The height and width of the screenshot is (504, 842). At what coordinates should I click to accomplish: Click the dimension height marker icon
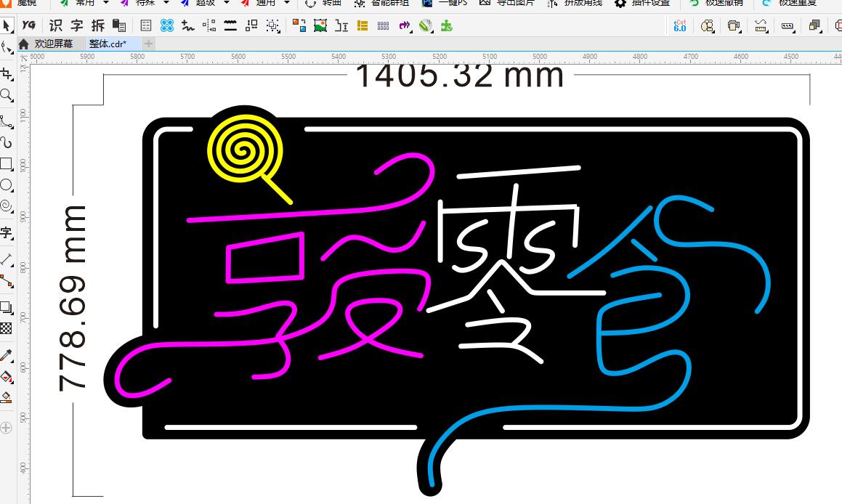(x=341, y=25)
